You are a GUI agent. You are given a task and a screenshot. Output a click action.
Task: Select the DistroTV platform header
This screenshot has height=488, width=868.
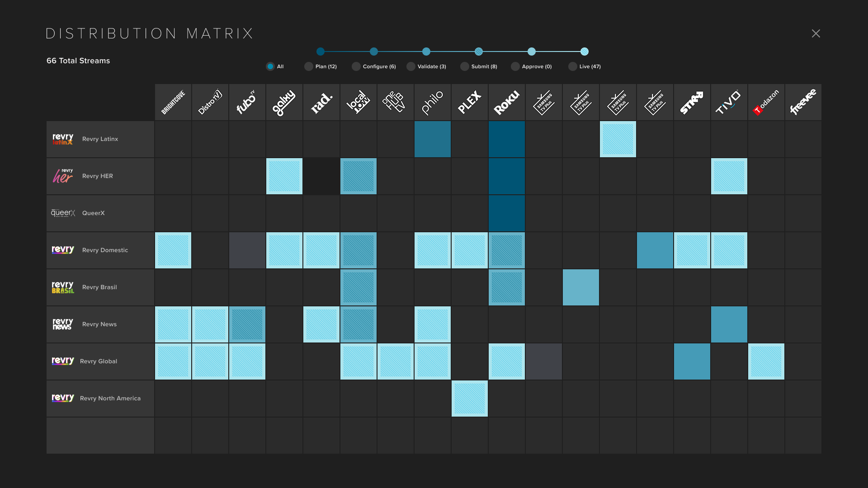click(x=210, y=102)
